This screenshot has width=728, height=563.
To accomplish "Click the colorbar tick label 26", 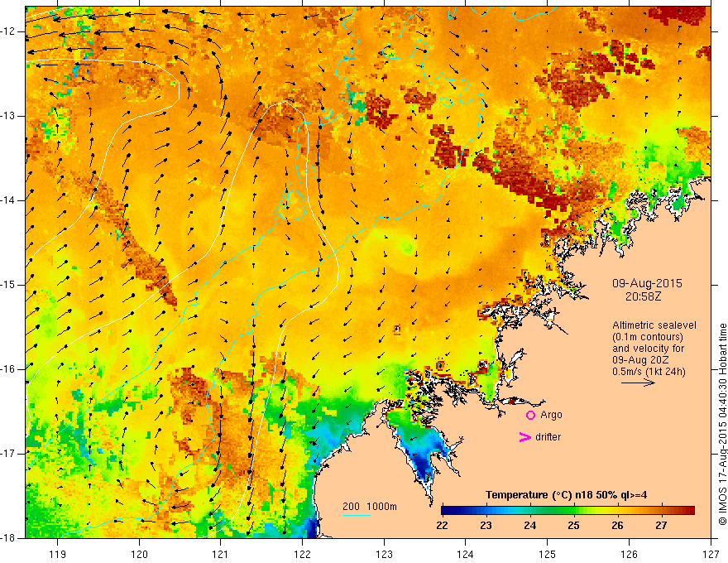I will 617,526.
